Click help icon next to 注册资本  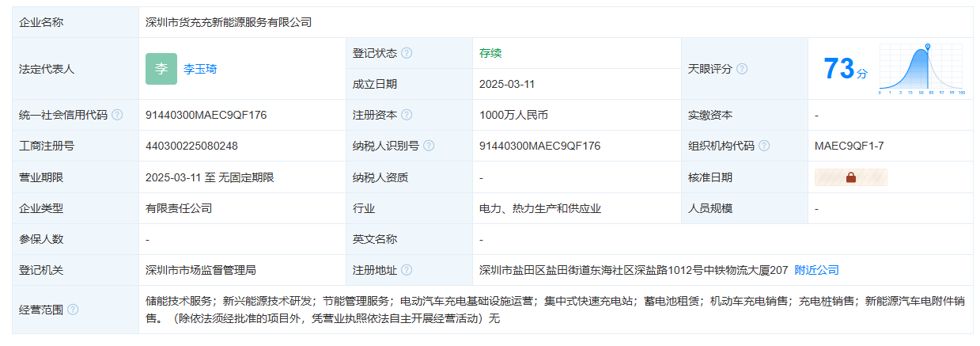coord(407,115)
